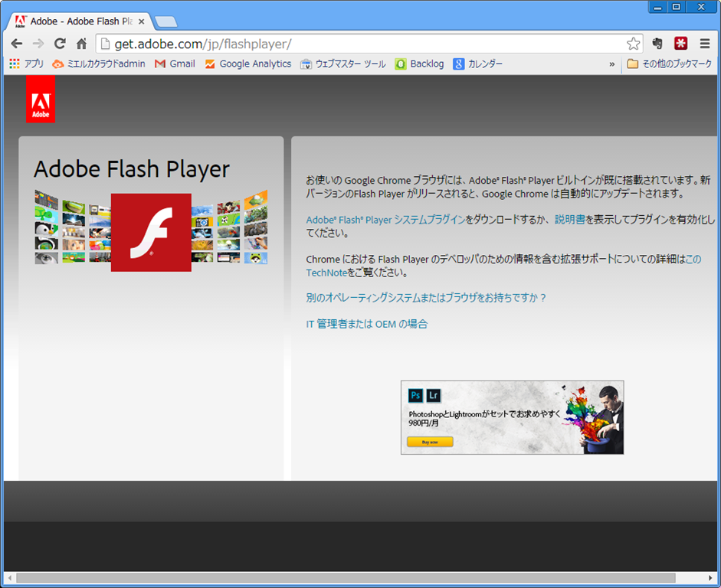The width and height of the screenshot is (721, 588).
Task: Click the horizontal scrollbar thumb
Action: 346,577
